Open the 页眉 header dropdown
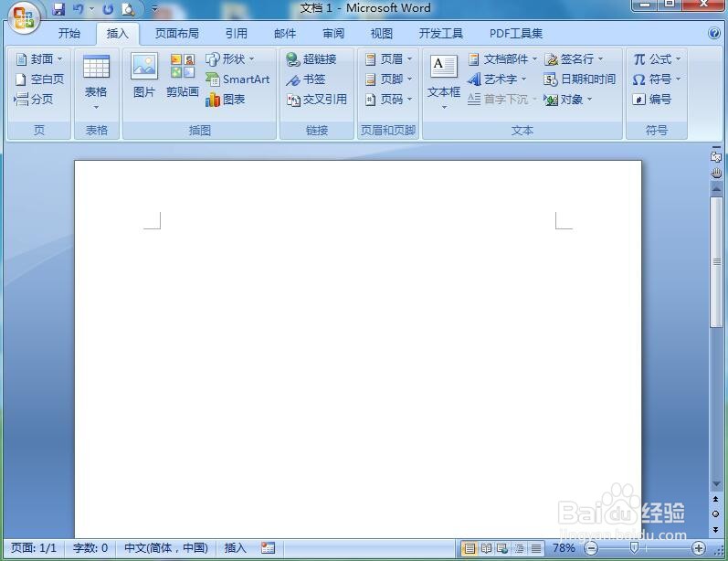This screenshot has height=561, width=728. coord(388,59)
